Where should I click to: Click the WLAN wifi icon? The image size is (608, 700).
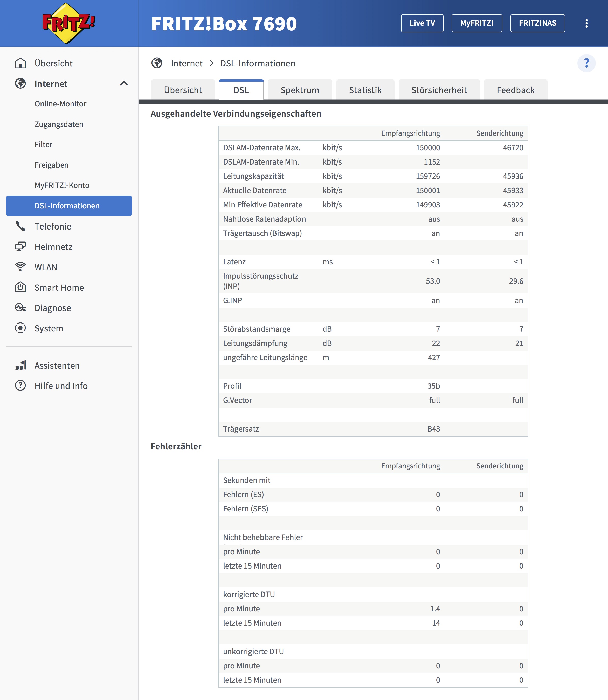tap(20, 267)
